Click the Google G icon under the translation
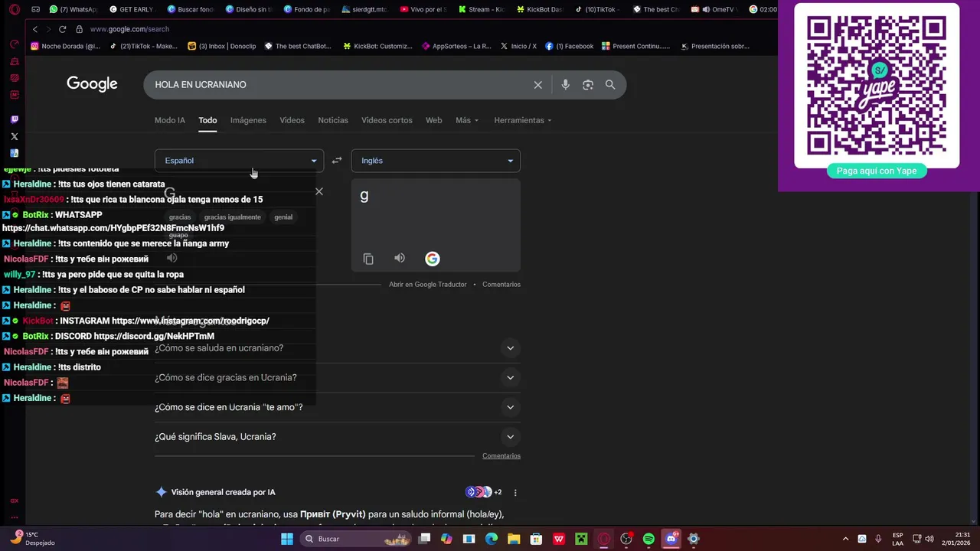Viewport: 980px width, 551px height. click(x=432, y=259)
